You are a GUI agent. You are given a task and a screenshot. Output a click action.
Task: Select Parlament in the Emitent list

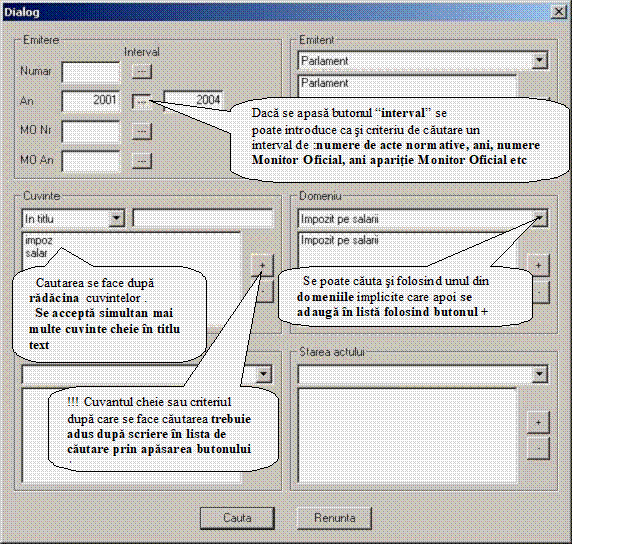pos(325,83)
